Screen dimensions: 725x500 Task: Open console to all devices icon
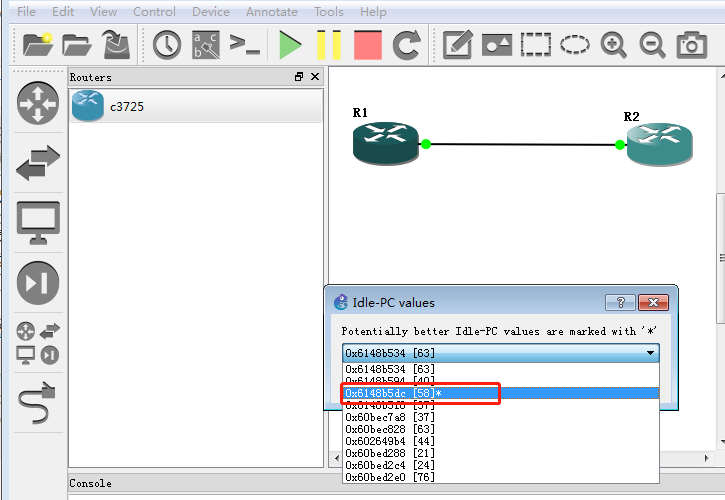pyautogui.click(x=245, y=45)
